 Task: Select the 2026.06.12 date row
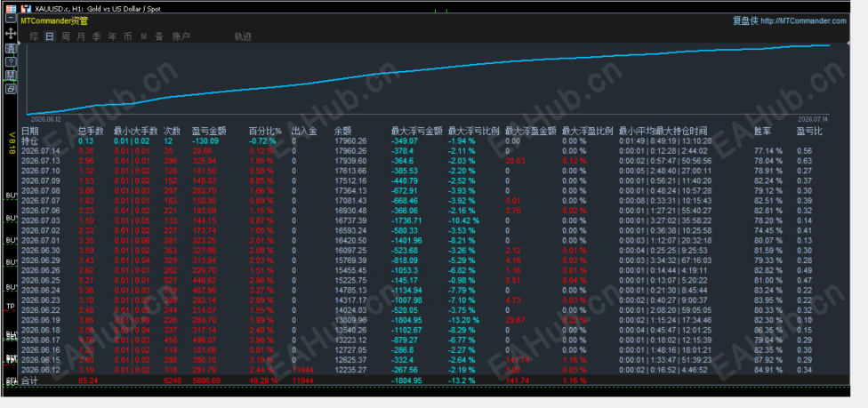coord(38,370)
